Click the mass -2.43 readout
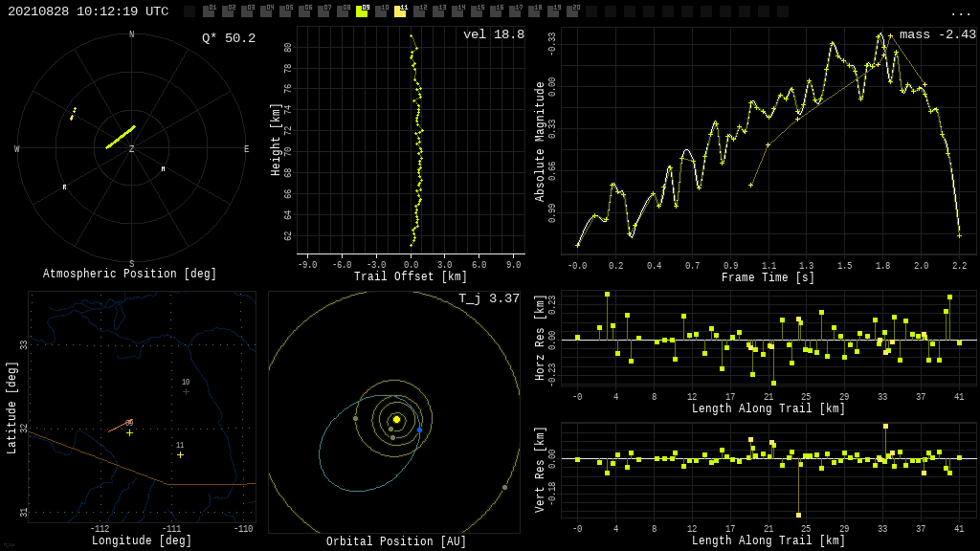Viewport: 980px width, 551px height. (x=937, y=35)
